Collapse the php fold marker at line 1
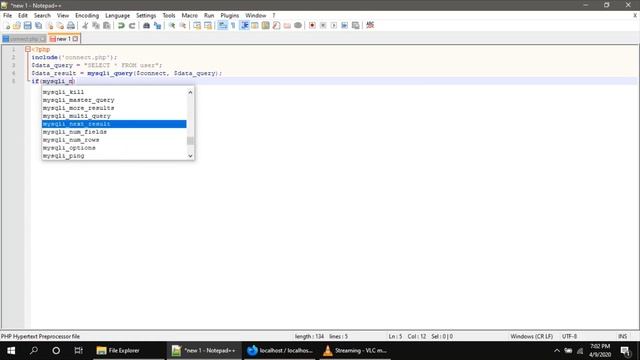The width and height of the screenshot is (640, 360). pos(28,49)
